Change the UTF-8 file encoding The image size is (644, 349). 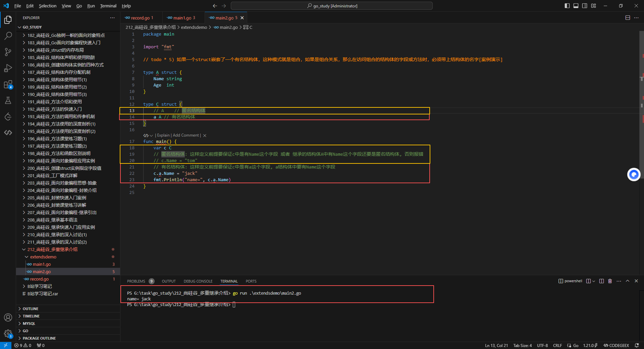coord(542,345)
